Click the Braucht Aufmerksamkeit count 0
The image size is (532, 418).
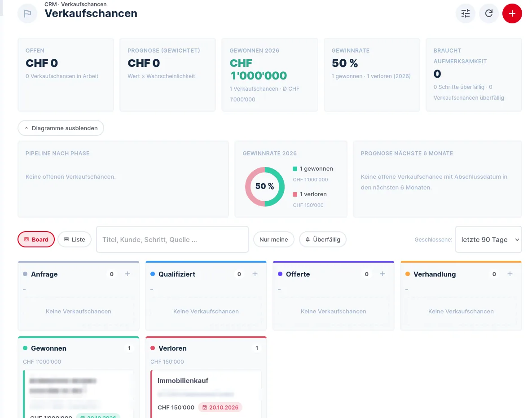[437, 74]
